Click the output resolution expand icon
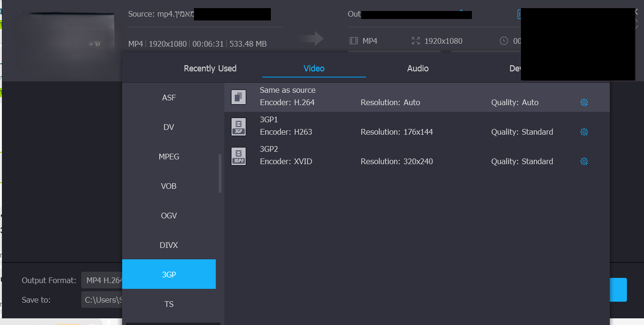The width and height of the screenshot is (644, 325). click(x=416, y=41)
